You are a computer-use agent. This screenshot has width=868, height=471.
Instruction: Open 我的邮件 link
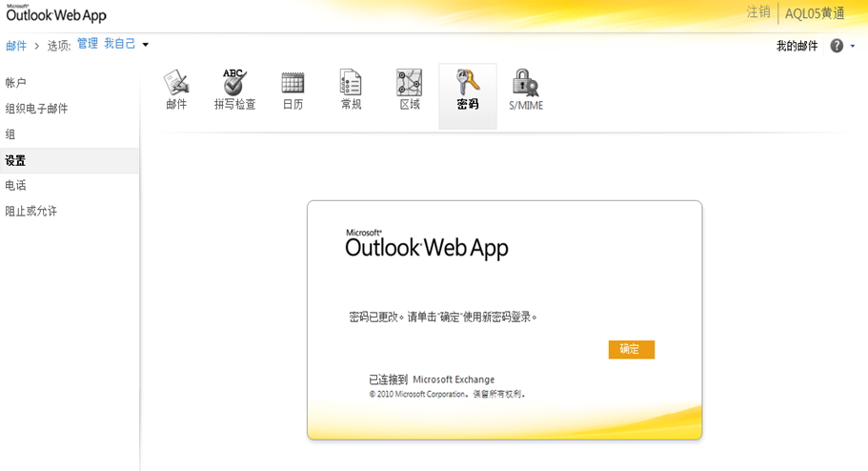point(797,46)
